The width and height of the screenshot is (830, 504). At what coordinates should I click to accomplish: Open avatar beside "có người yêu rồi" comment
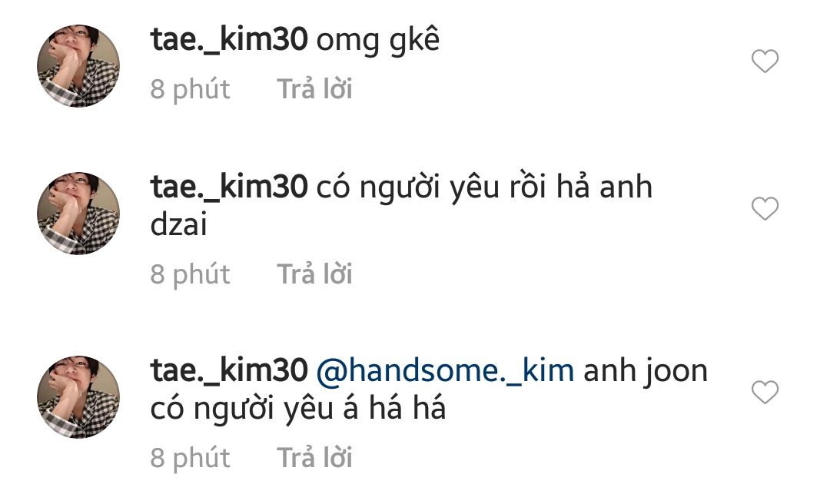coord(78,213)
